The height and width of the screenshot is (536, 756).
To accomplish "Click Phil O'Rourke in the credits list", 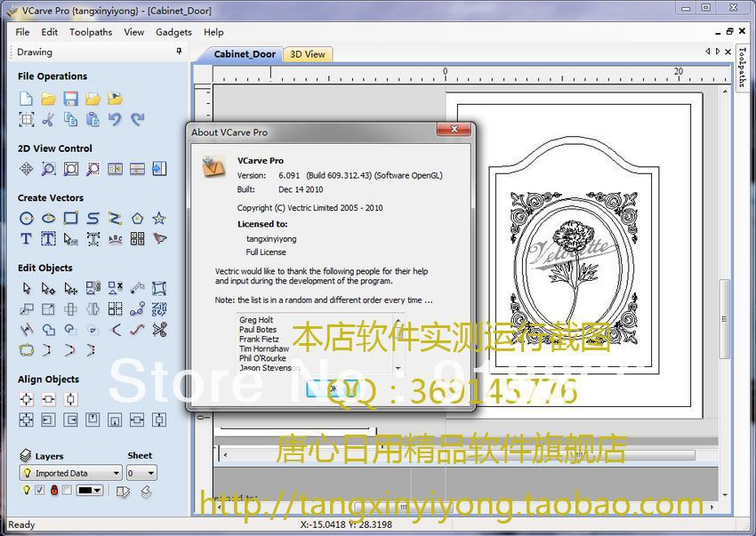I will point(262,358).
